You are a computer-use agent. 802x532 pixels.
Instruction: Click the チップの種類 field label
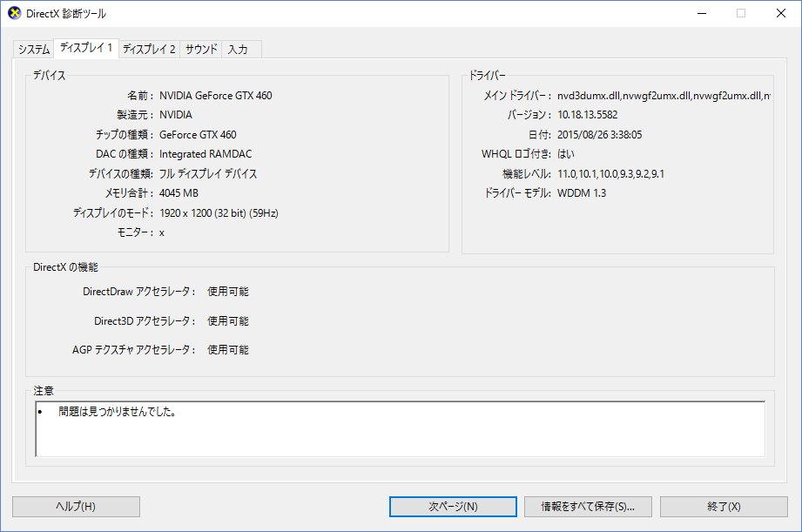click(125, 135)
